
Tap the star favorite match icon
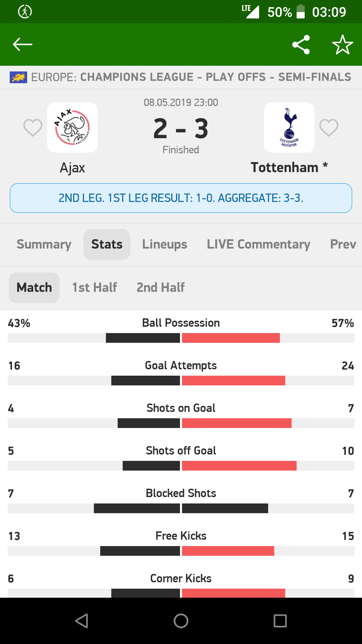pos(343,45)
